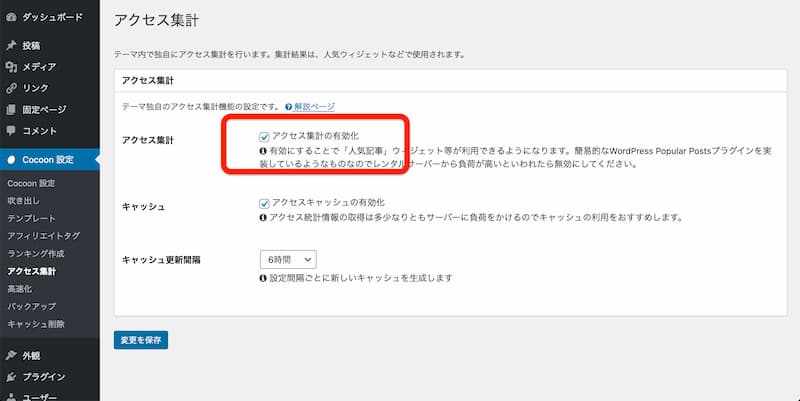This screenshot has width=800, height=401.
Task: Open the 6時間 cache interval dropdown
Action: (x=288, y=259)
